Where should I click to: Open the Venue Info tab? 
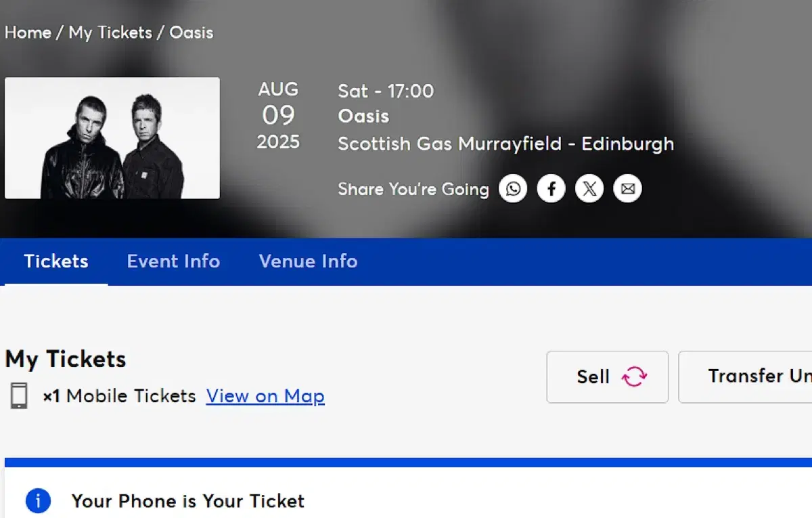[308, 261]
